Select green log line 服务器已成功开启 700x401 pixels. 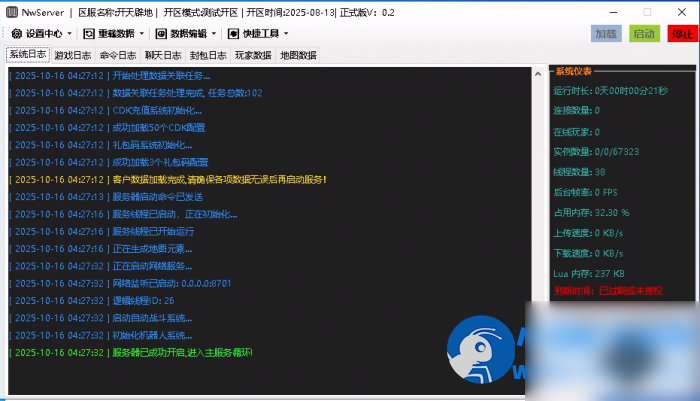pos(131,353)
